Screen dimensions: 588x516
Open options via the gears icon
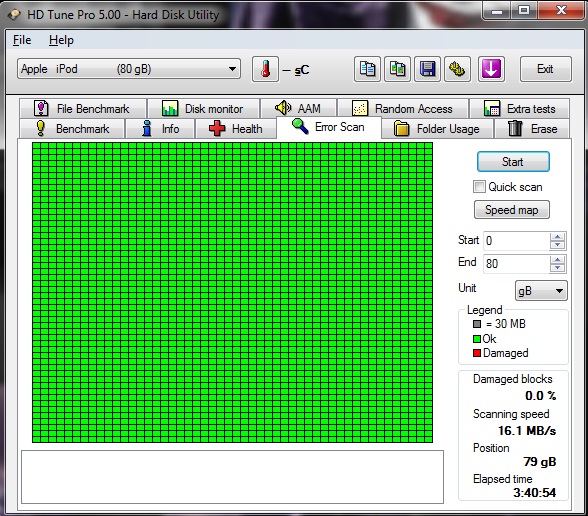[x=458, y=69]
